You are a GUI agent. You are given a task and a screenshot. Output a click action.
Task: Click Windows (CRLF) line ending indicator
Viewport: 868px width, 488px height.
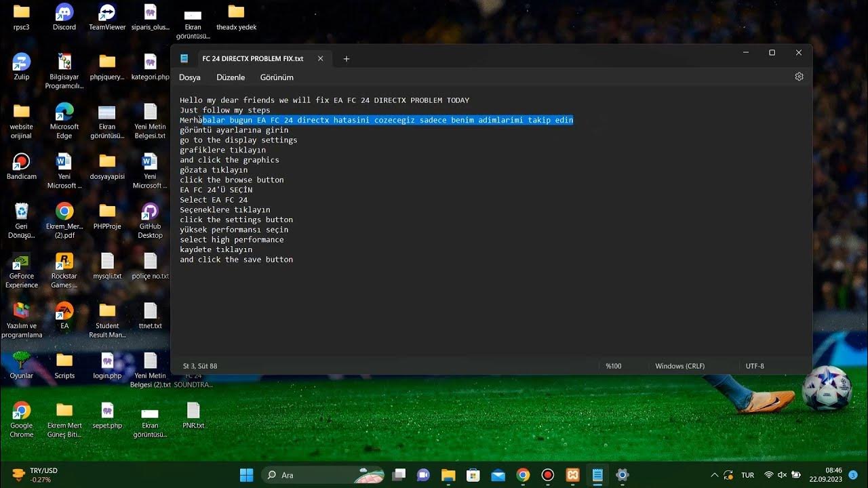[x=679, y=366]
